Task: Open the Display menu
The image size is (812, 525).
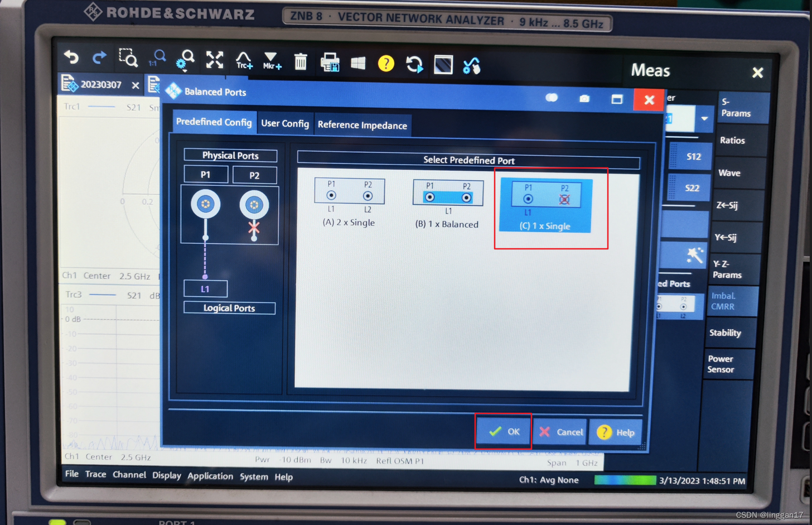Action: coord(167,475)
